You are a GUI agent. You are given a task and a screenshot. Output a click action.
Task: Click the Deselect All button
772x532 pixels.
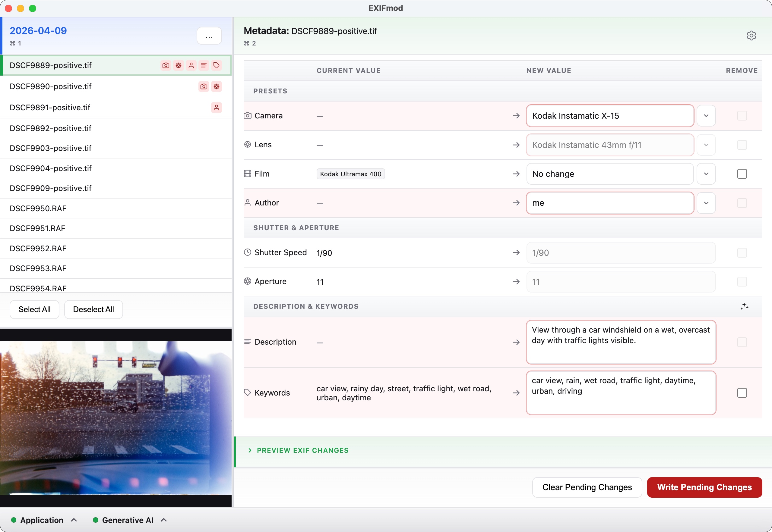pyautogui.click(x=93, y=309)
